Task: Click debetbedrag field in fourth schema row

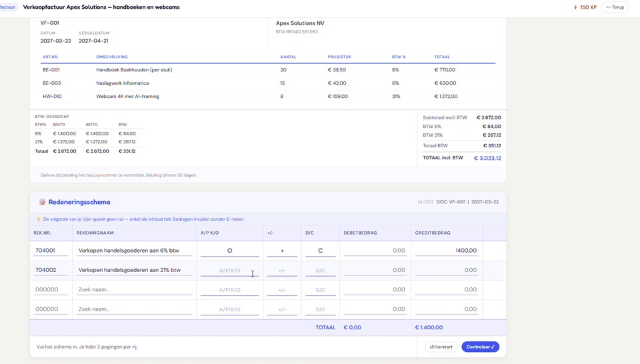Action: point(375,309)
